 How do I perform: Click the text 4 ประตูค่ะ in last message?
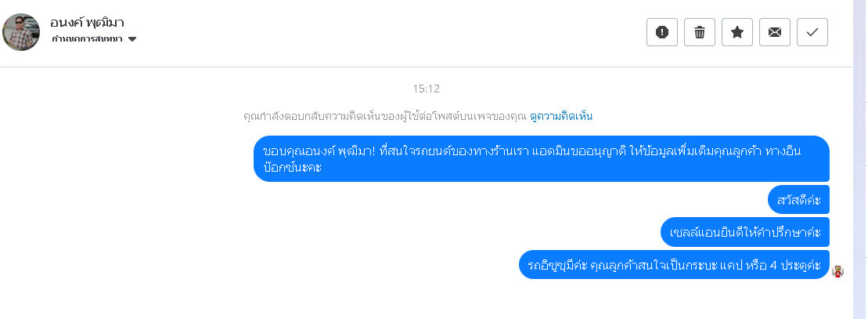pos(794,265)
